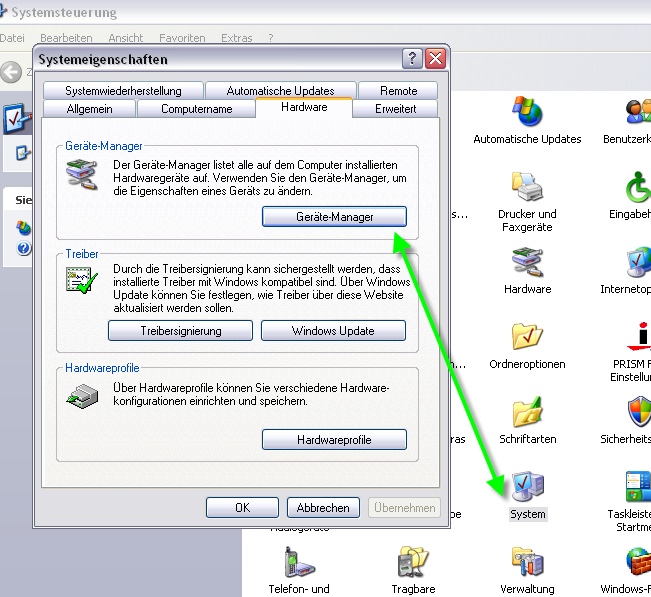Click the 'Ordneroptionen' label text
Image resolution: width=651 pixels, height=597 pixels.
[527, 364]
